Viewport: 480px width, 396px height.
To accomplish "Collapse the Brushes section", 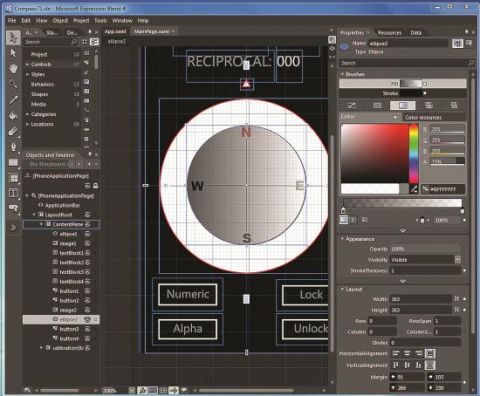I will [342, 74].
